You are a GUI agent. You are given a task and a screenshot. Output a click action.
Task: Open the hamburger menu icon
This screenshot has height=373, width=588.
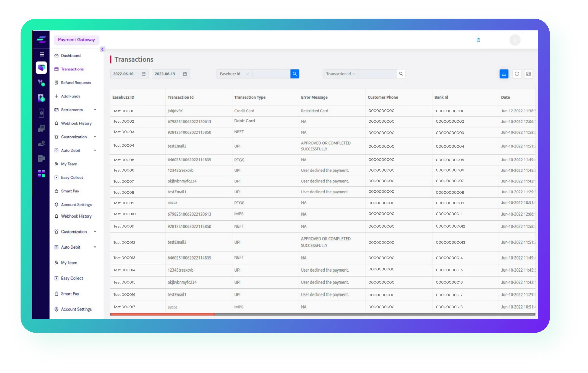42,54
